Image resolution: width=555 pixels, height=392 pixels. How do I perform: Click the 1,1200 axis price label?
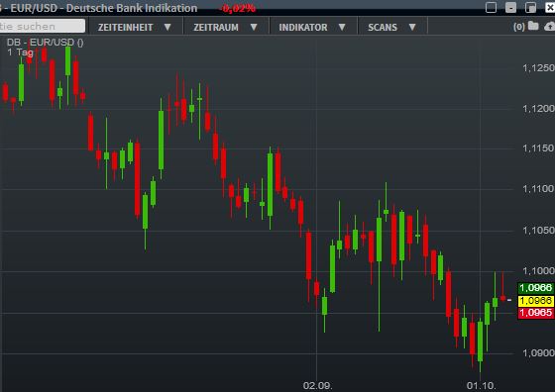pos(538,109)
